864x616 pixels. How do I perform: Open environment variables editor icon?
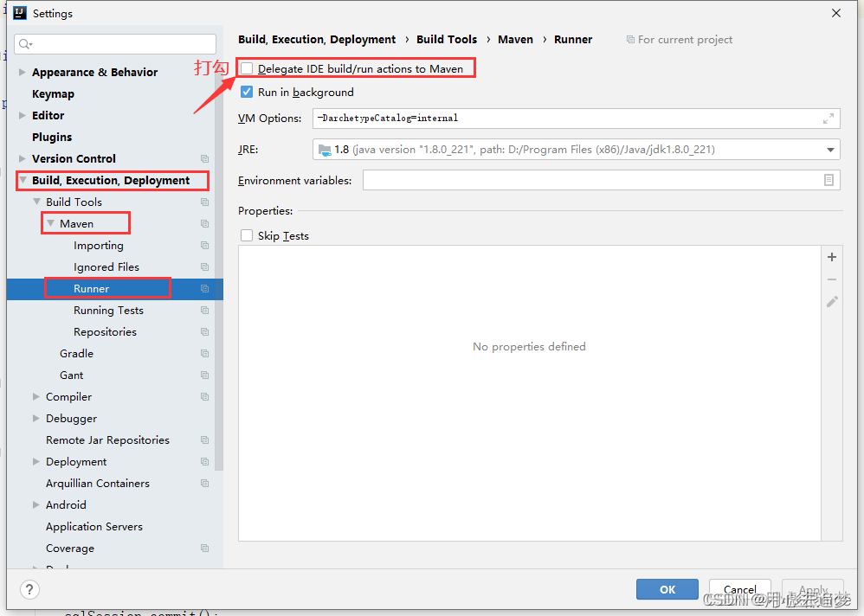coord(829,180)
